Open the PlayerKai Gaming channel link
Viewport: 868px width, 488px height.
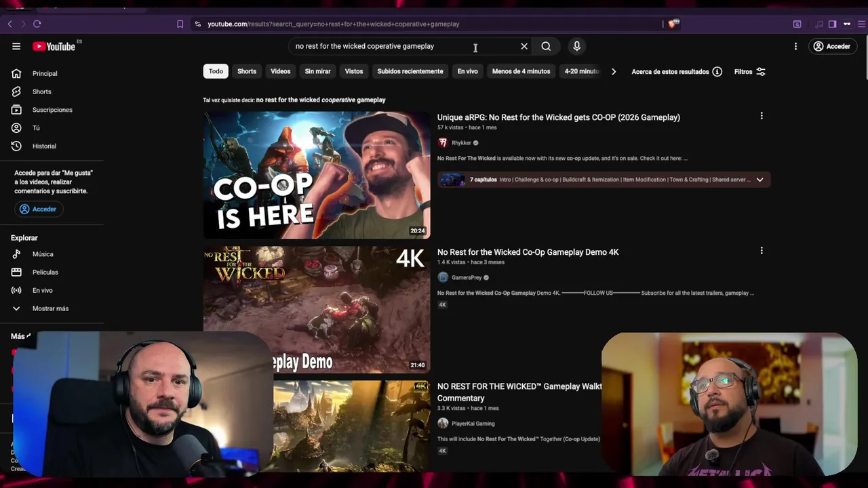tap(473, 424)
